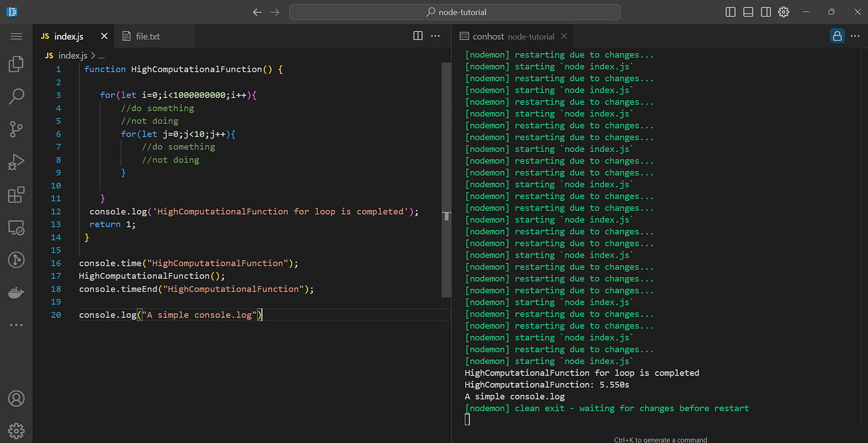The image size is (868, 443).
Task: Open the Explorer view in activity bar
Action: point(16,64)
